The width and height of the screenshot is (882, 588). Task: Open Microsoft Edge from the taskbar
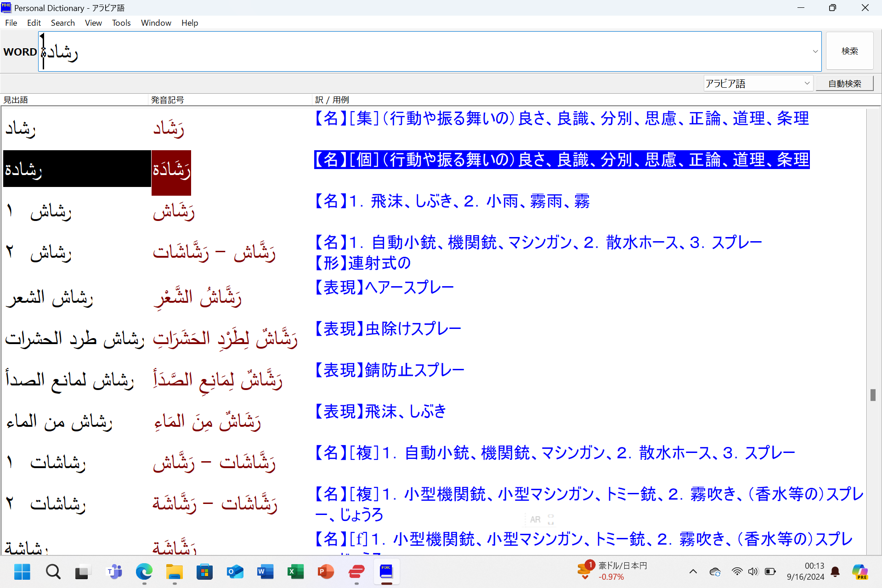tap(144, 572)
